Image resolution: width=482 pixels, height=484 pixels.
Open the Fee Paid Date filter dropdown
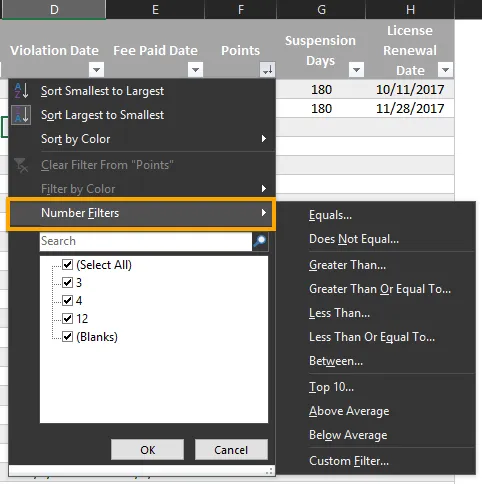click(x=195, y=70)
